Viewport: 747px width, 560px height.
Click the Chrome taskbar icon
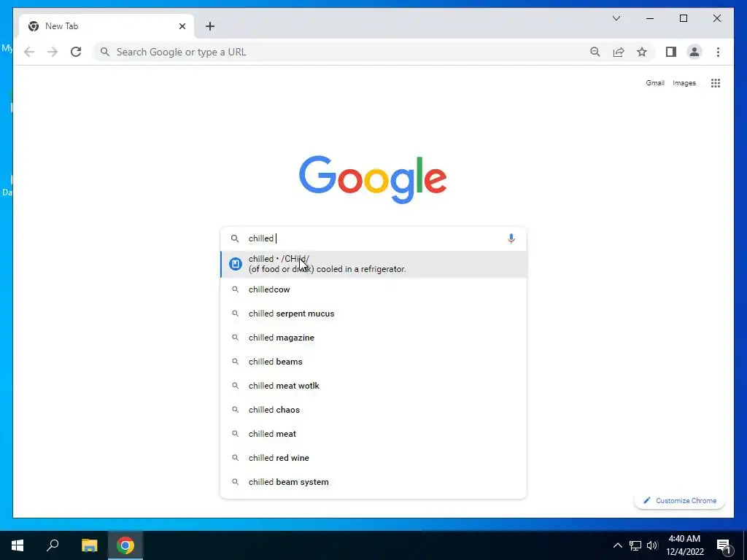[x=125, y=545]
